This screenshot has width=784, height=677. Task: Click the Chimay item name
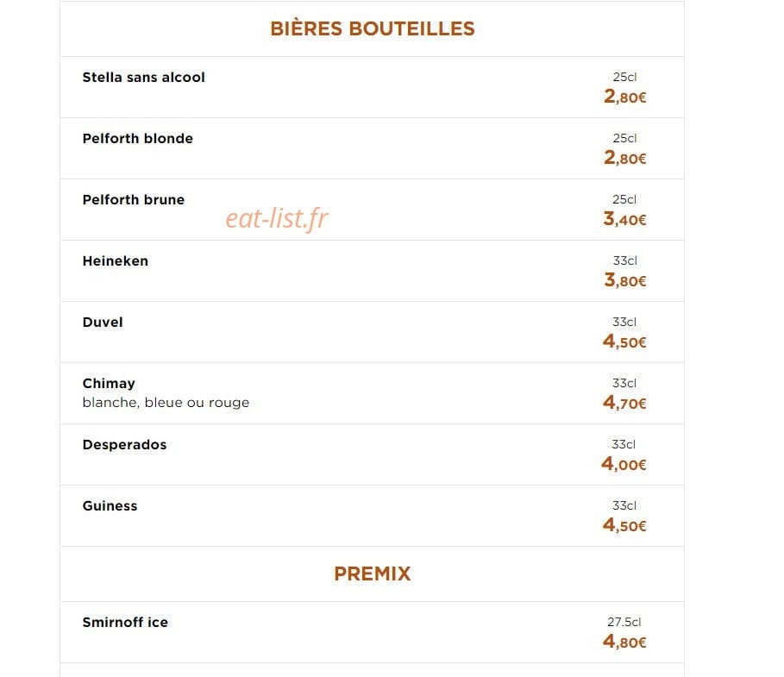(109, 384)
